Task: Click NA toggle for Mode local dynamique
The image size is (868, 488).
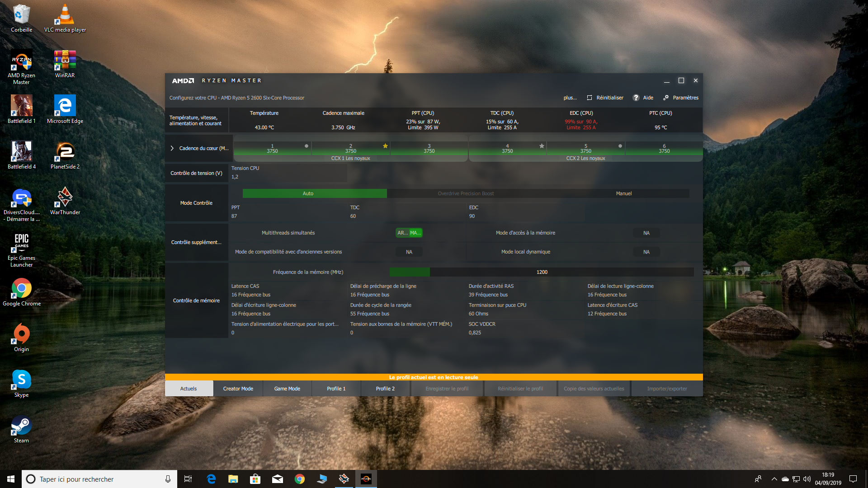Action: pos(646,252)
